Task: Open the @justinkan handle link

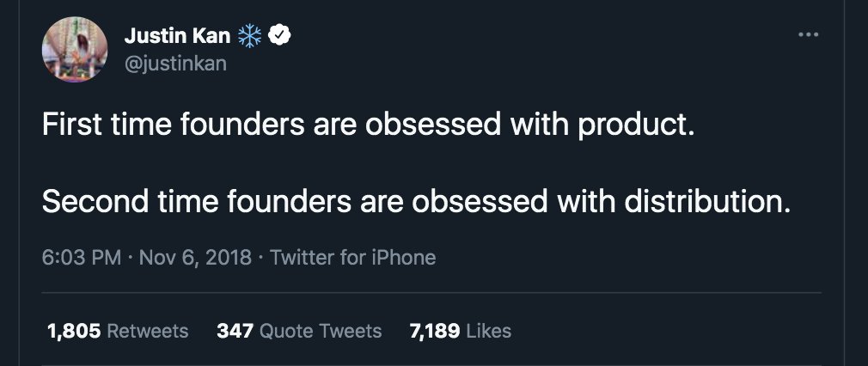Action: tap(175, 63)
